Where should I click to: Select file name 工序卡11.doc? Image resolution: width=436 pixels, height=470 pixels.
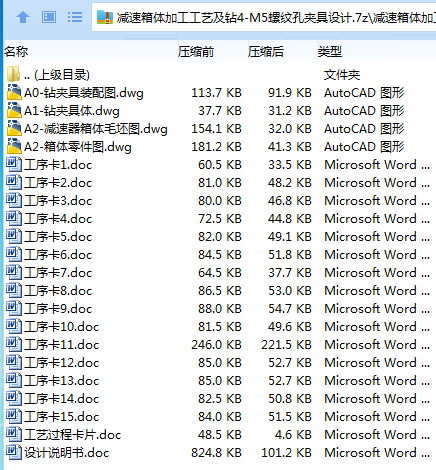(62, 345)
